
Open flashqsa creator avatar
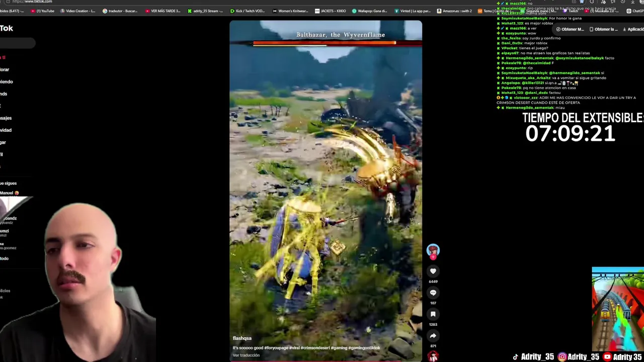(x=433, y=249)
